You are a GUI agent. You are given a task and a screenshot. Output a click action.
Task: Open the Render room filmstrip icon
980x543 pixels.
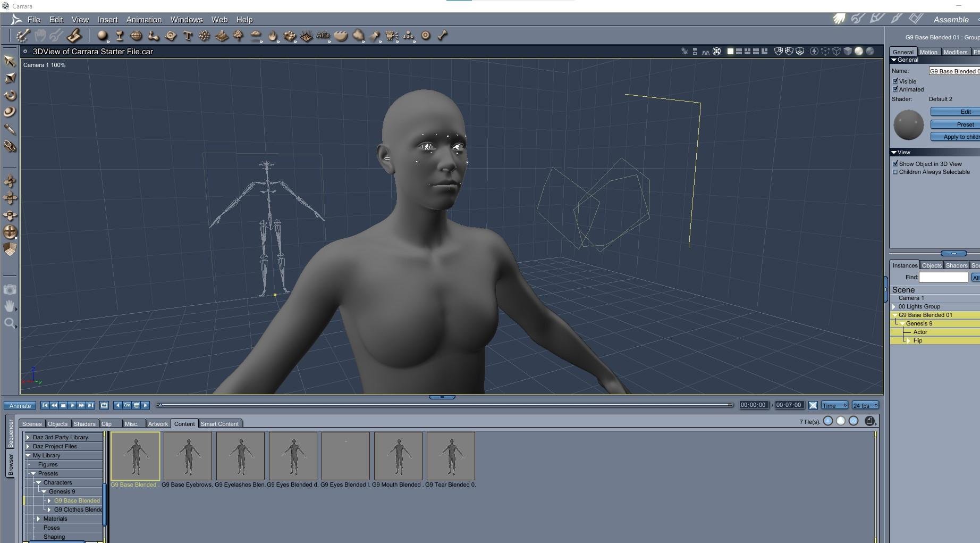[916, 19]
